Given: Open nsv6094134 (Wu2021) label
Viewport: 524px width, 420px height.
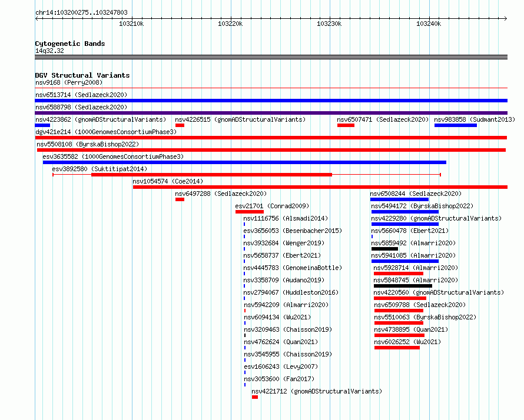Looking at the screenshot, I should pyautogui.click(x=277, y=317).
